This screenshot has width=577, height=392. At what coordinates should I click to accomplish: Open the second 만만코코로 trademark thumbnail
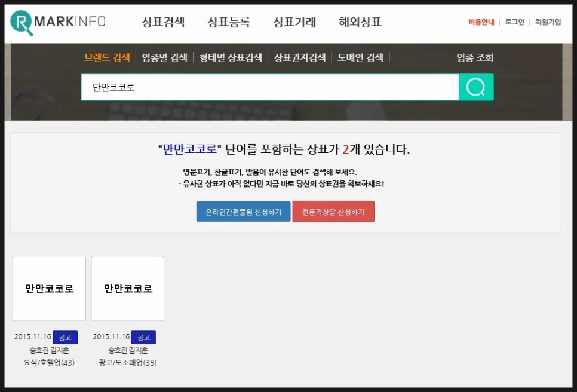(127, 288)
